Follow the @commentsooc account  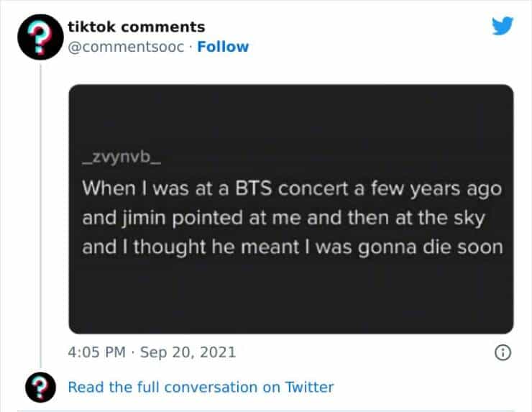pos(223,47)
